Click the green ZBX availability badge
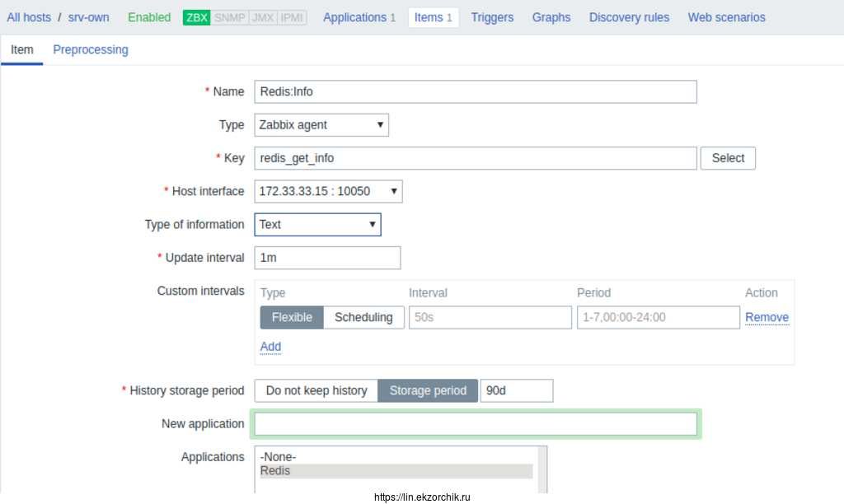The width and height of the screenshot is (844, 504). click(x=197, y=17)
